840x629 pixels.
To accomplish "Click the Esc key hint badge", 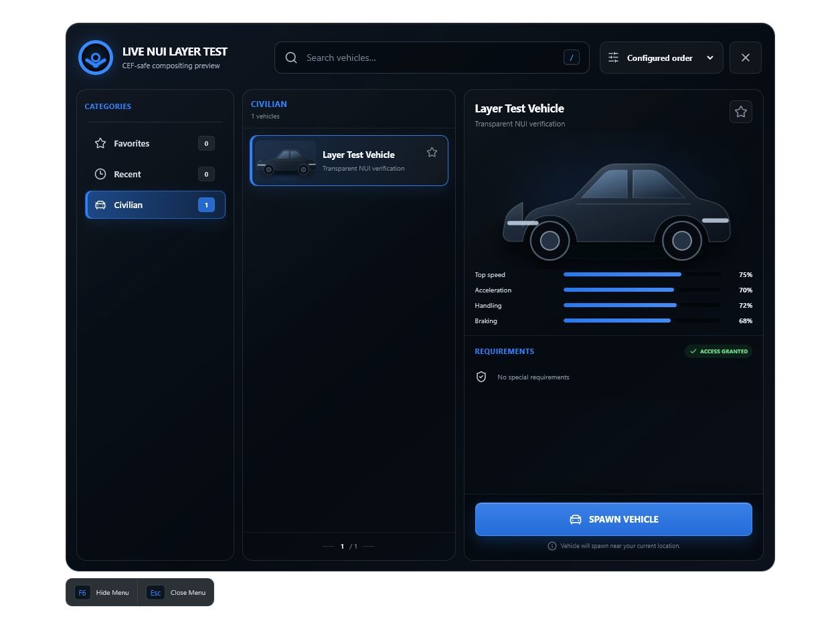I will tap(155, 593).
